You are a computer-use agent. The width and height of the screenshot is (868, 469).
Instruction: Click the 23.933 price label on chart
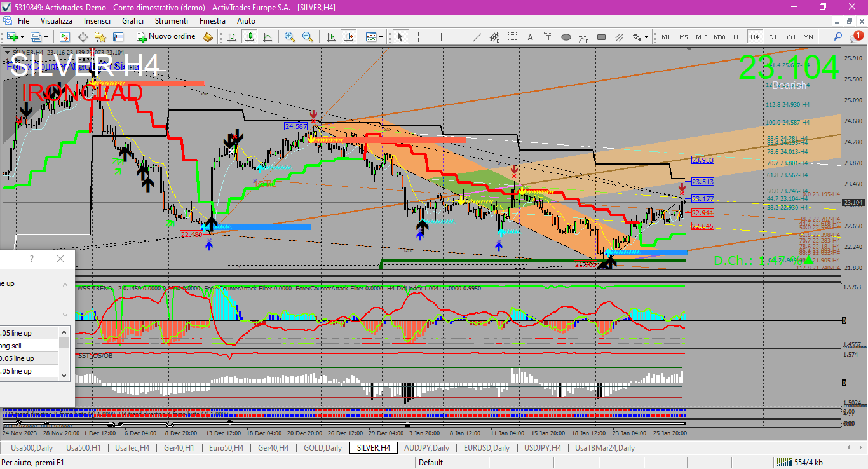pyautogui.click(x=702, y=160)
